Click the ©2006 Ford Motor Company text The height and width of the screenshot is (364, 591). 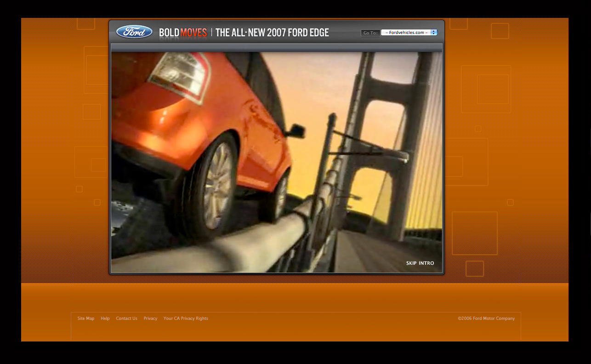pyautogui.click(x=486, y=318)
